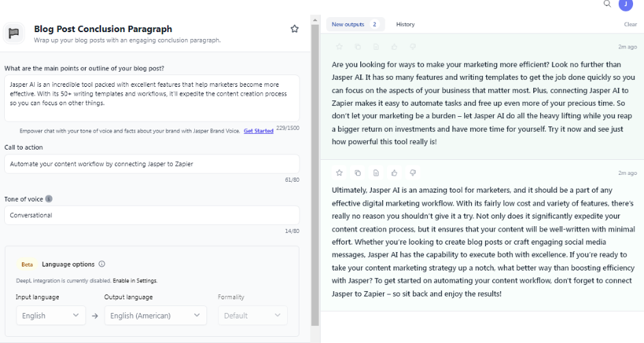Click the Tone of voice info icon

[49, 199]
